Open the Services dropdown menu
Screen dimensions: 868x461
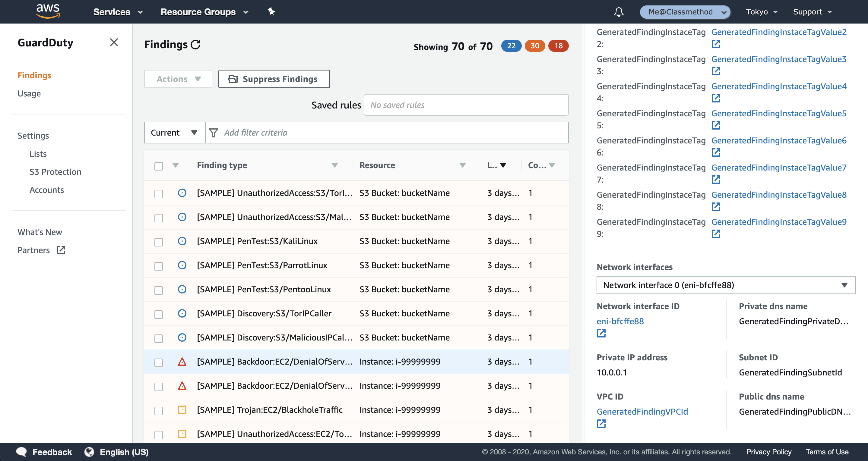118,12
